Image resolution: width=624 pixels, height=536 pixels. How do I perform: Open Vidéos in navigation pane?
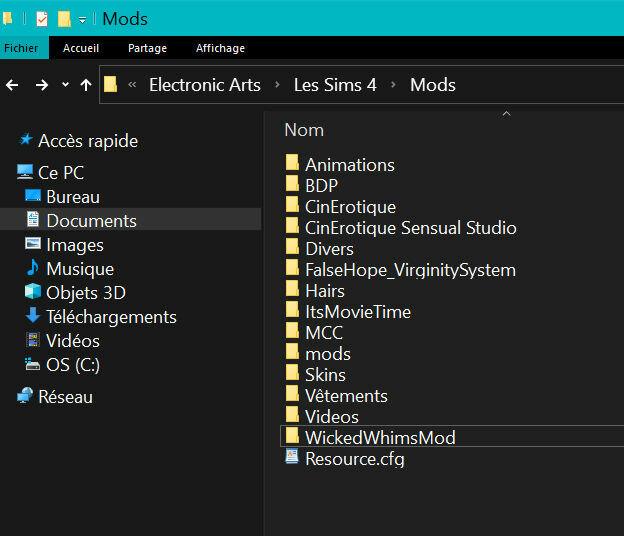click(x=73, y=341)
